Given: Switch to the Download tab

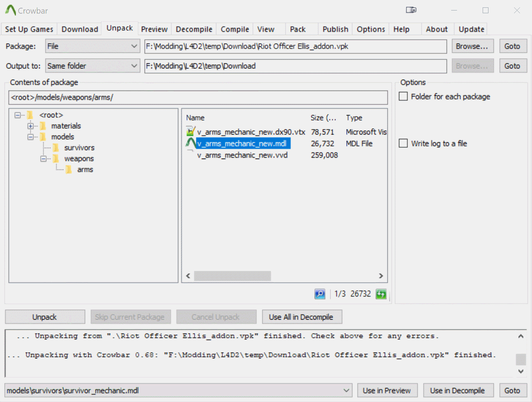Looking at the screenshot, I should [x=80, y=29].
